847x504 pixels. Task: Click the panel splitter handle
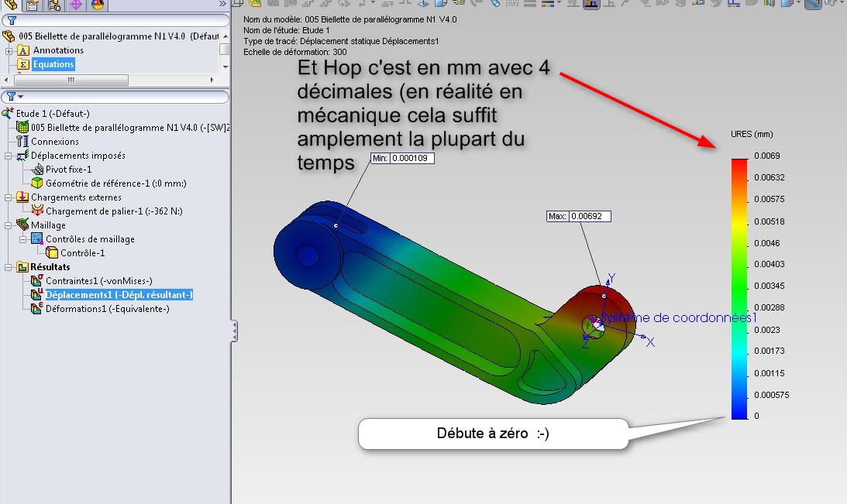point(234,331)
